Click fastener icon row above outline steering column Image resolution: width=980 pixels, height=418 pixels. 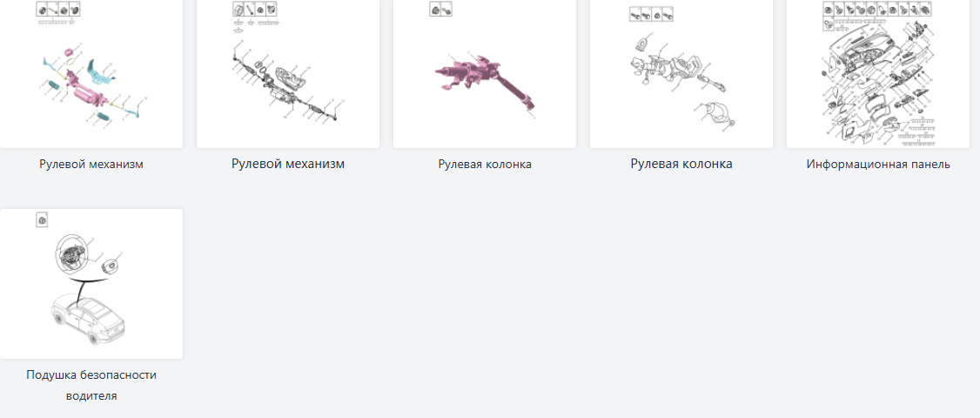tap(651, 14)
